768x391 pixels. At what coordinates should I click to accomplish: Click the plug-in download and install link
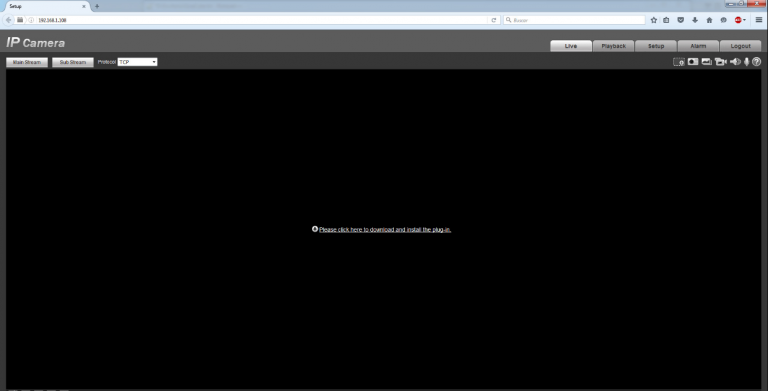pyautogui.click(x=385, y=229)
